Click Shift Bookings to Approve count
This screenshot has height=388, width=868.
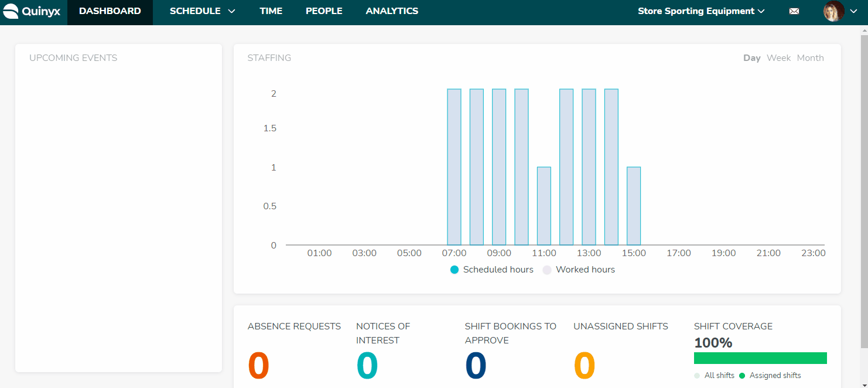click(476, 366)
